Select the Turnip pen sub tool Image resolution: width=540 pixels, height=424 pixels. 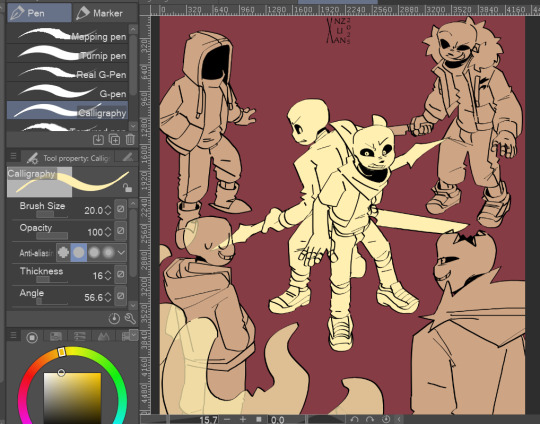[x=68, y=53]
